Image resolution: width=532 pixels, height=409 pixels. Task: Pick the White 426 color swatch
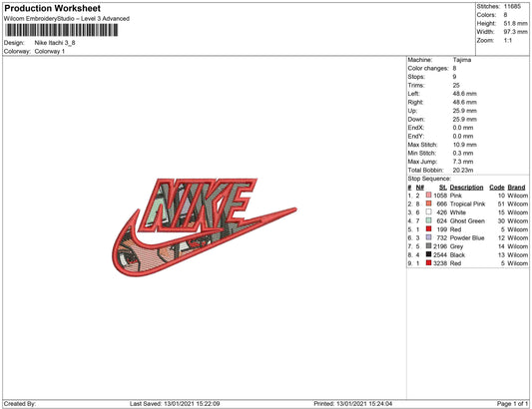click(429, 212)
